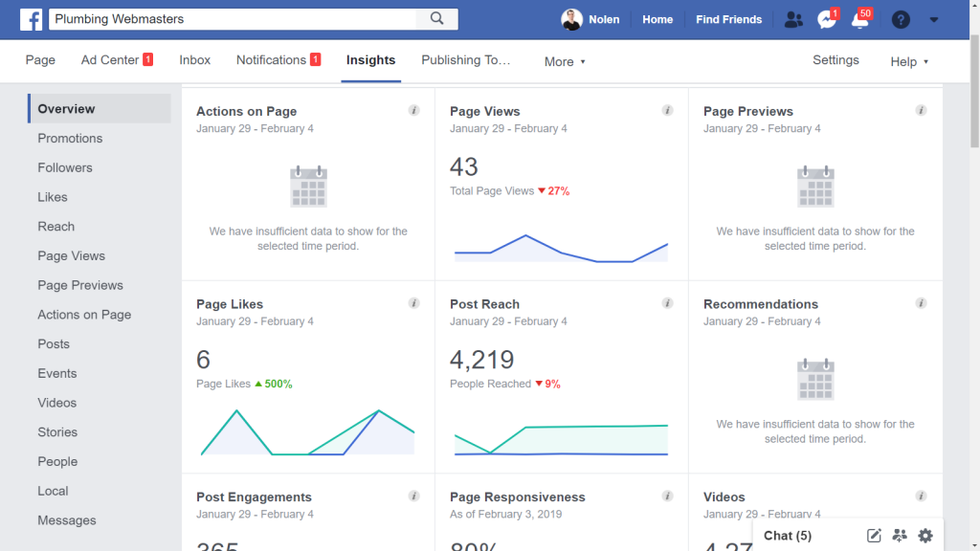Select Actions on Page in the sidebar
Screen dimensions: 980x551
(x=84, y=314)
